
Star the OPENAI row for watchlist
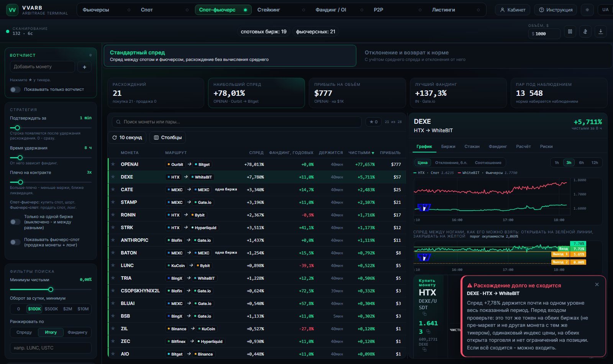click(113, 164)
